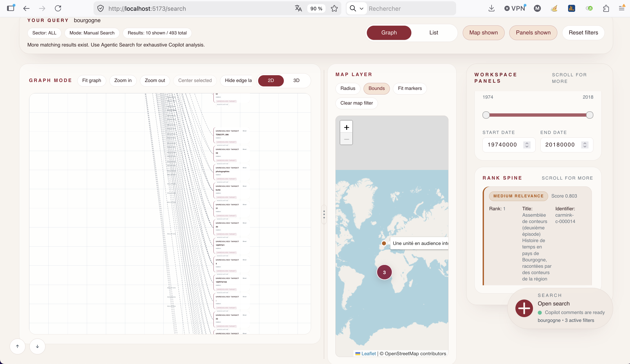This screenshot has height=364, width=630.
Task: Click the left handle of date slider
Action: (486, 115)
